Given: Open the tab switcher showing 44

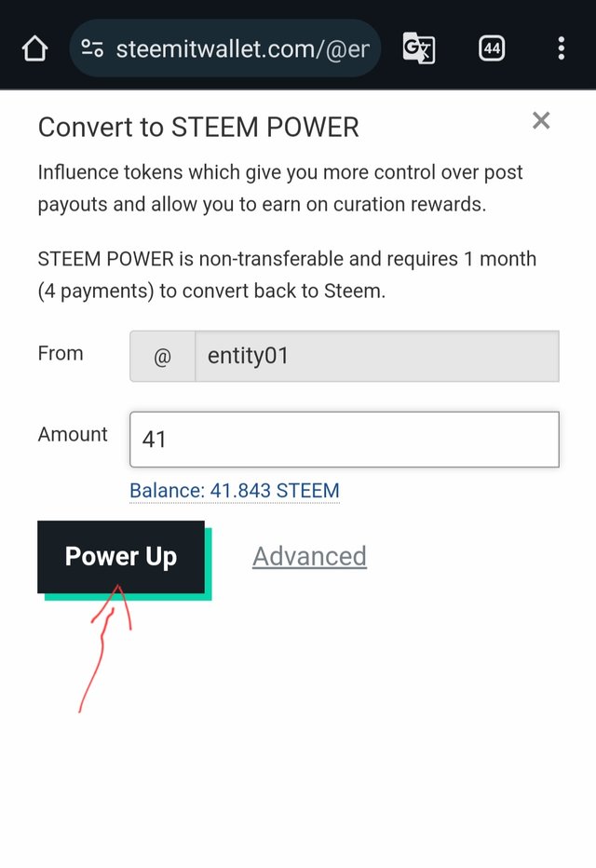Looking at the screenshot, I should pyautogui.click(x=492, y=48).
